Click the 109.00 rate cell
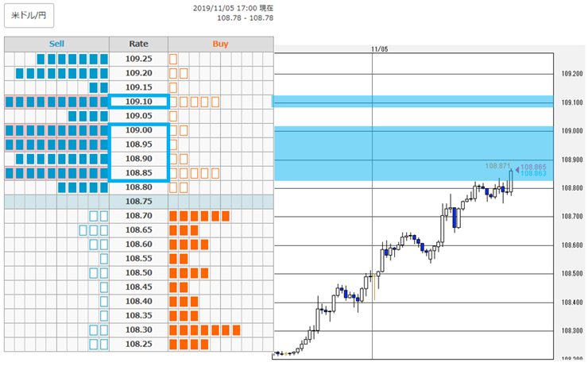This screenshot has height=366, width=588. click(x=139, y=130)
